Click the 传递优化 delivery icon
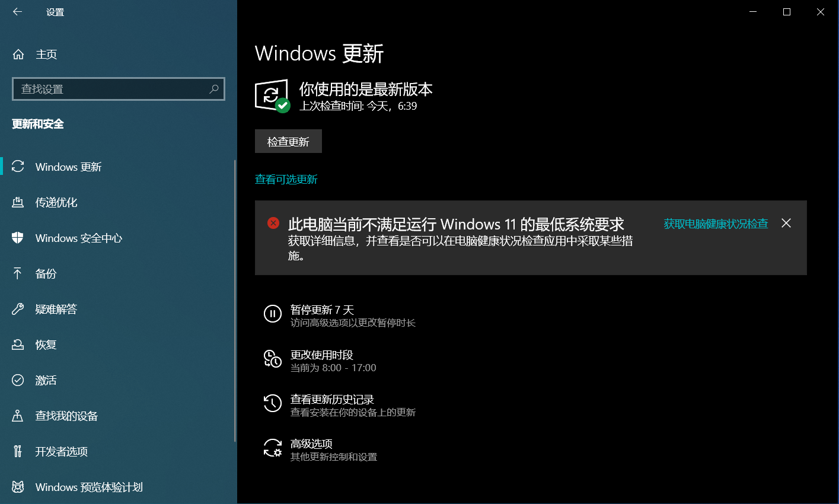Image resolution: width=839 pixels, height=504 pixels. point(18,202)
